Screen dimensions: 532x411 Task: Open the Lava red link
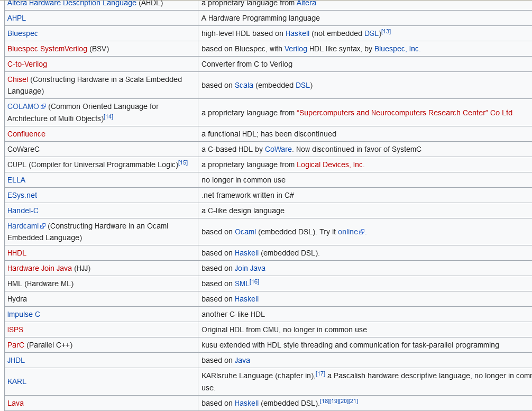(15, 403)
